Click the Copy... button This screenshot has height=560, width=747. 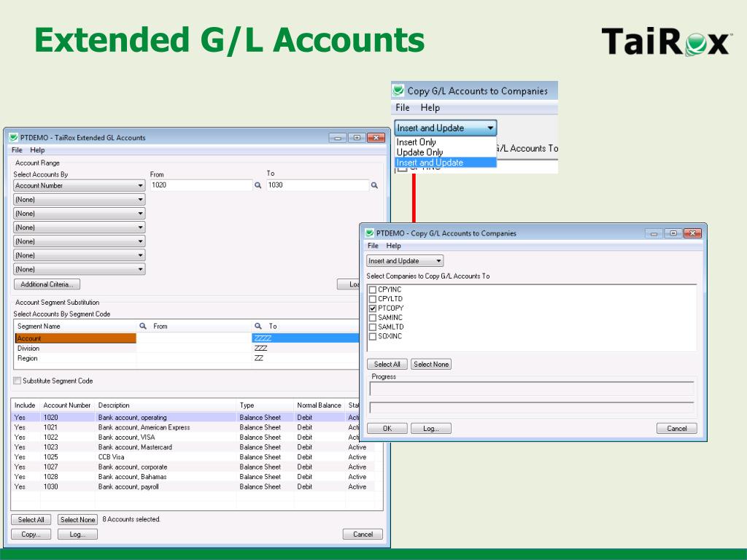(31, 534)
